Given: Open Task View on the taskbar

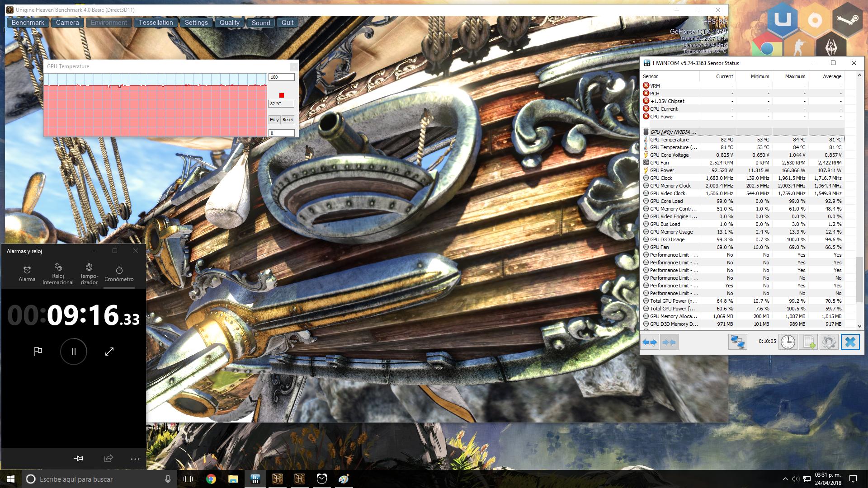Looking at the screenshot, I should coord(188,479).
